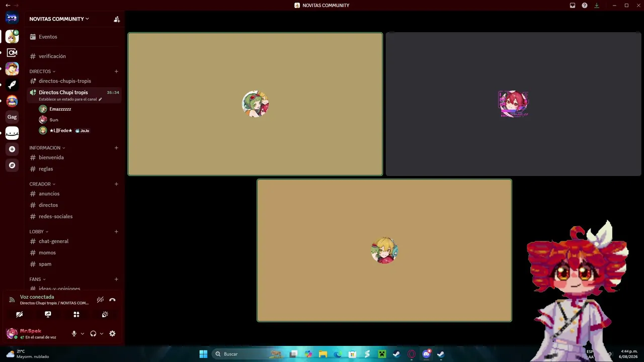644x362 pixels.
Task: Open the Discover servers compass icon
Action: pyautogui.click(x=12, y=165)
